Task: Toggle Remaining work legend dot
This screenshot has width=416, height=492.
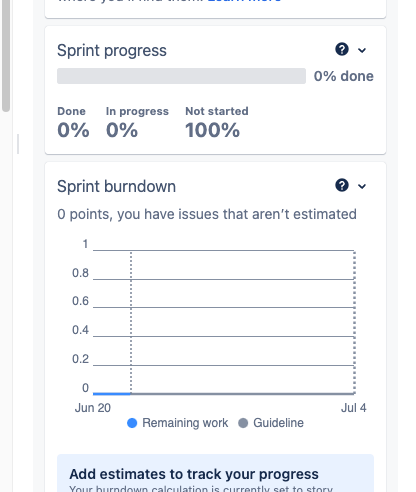Action: click(x=132, y=423)
